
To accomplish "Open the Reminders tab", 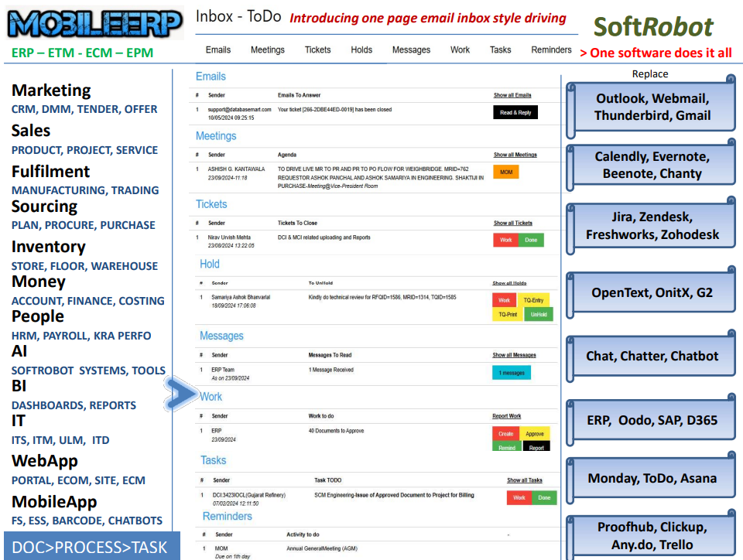I will tap(551, 50).
